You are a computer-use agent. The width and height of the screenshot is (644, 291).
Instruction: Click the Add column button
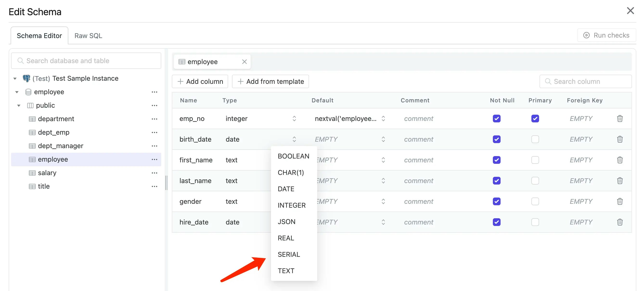pos(200,82)
